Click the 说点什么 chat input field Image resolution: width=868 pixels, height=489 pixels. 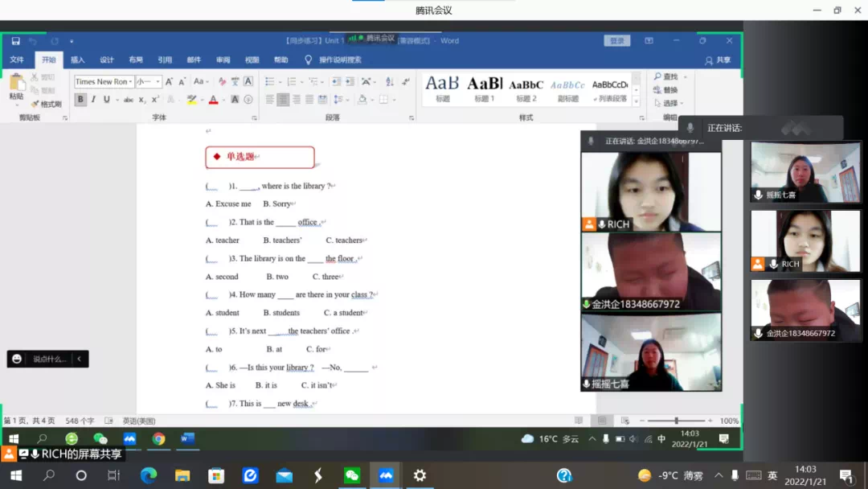[50, 359]
